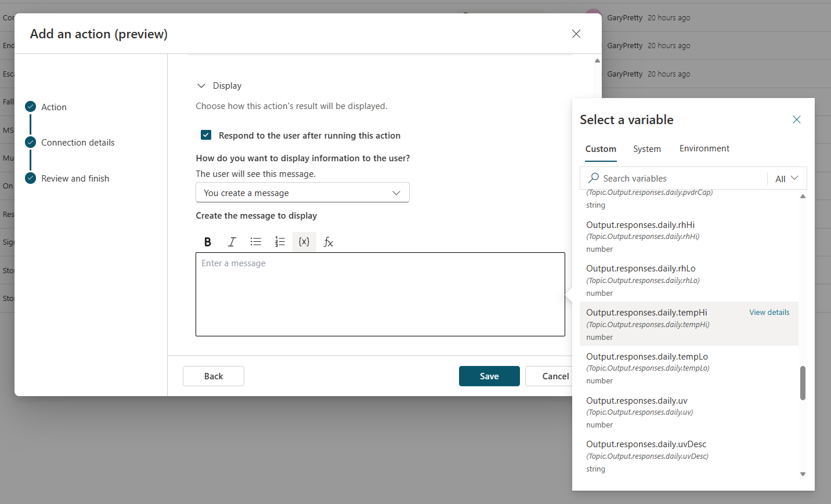Viewport: 831px width, 504px height.
Task: Focus the Enter a message text box
Action: pos(380,294)
